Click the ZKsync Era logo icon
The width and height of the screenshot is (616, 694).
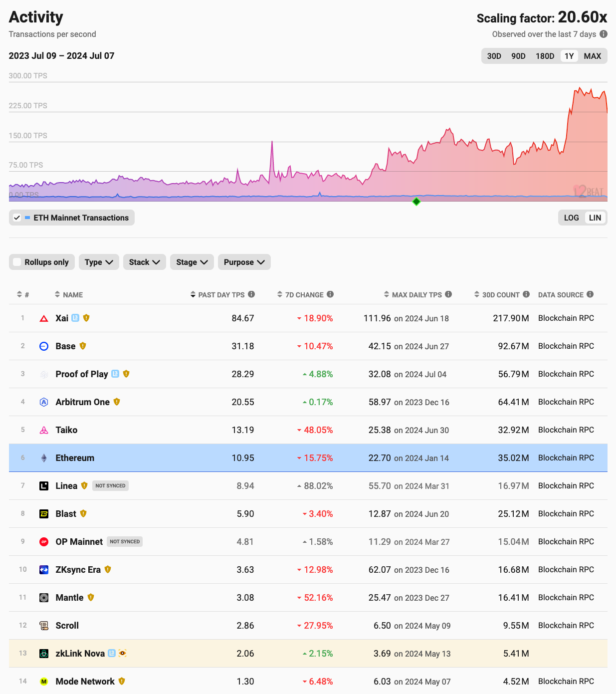(44, 570)
